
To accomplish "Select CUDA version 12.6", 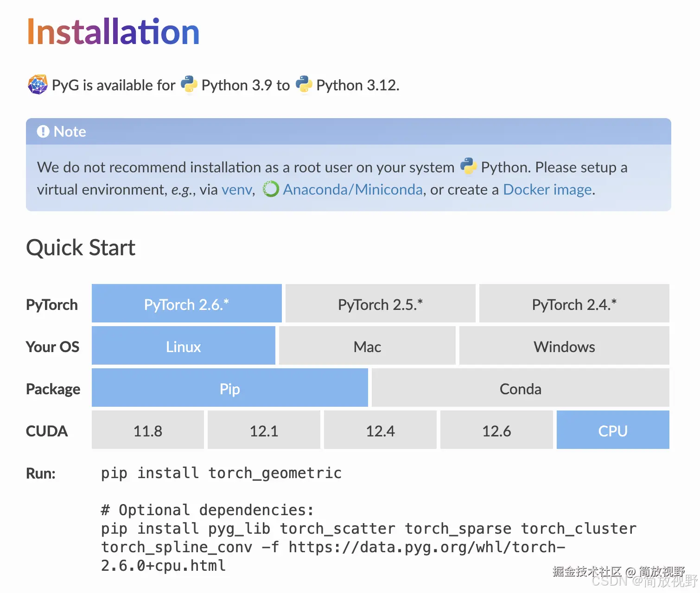I will pos(496,430).
